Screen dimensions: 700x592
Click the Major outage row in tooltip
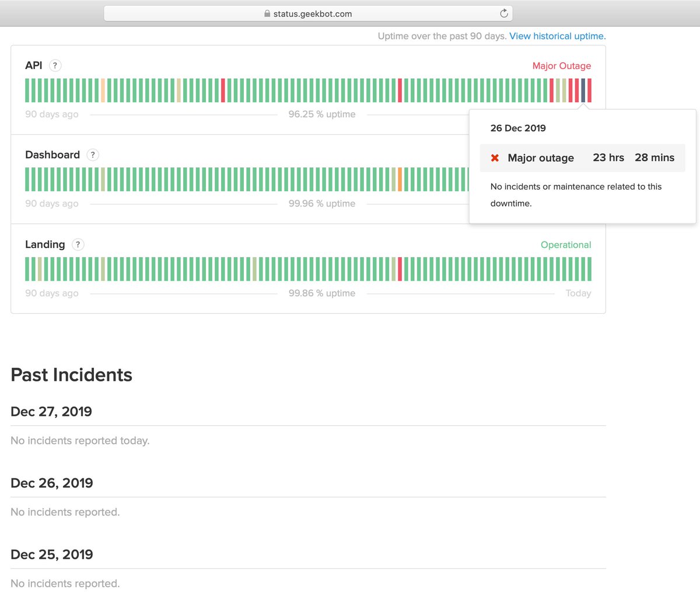582,158
